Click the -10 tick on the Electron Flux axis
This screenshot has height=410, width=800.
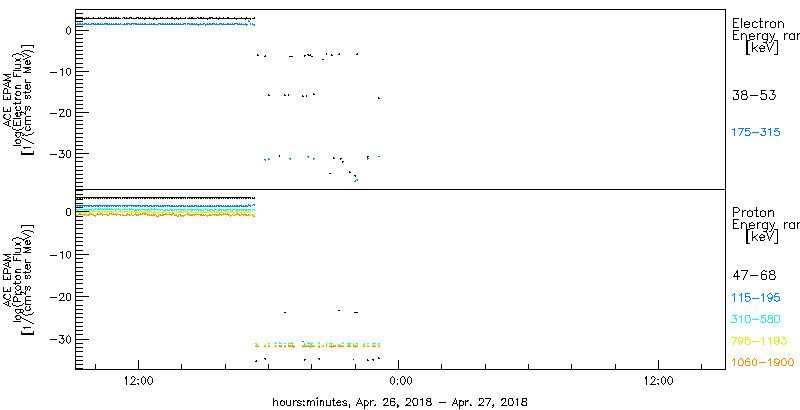click(61, 71)
